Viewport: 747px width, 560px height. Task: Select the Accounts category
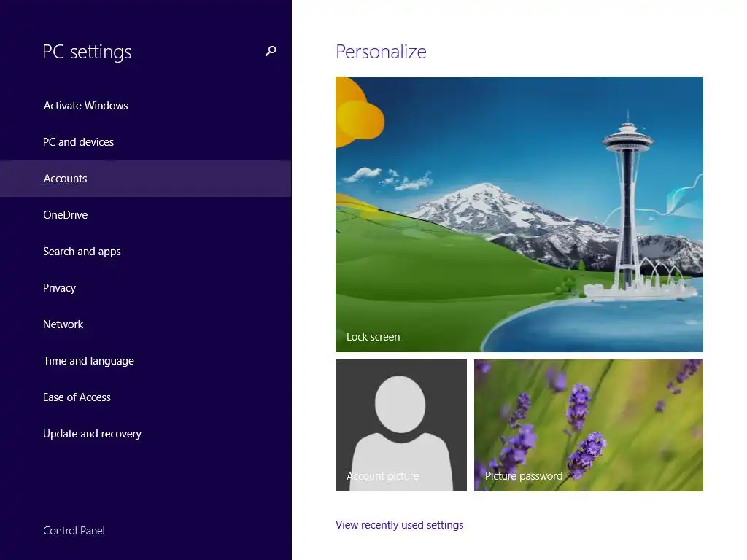click(146, 179)
